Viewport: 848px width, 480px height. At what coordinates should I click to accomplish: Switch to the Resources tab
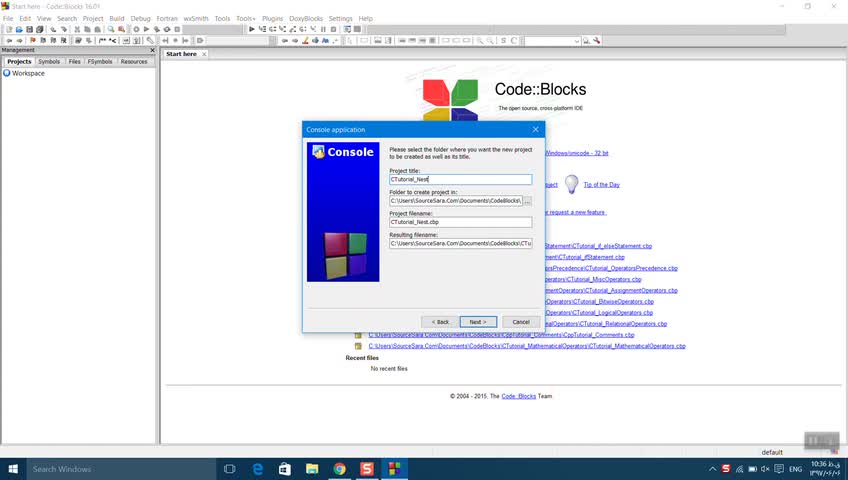point(134,62)
